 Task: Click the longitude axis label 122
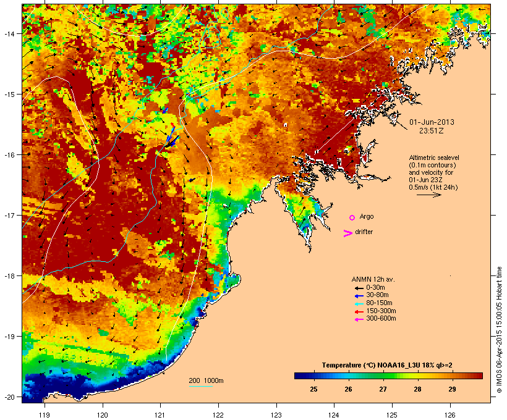[218, 415]
